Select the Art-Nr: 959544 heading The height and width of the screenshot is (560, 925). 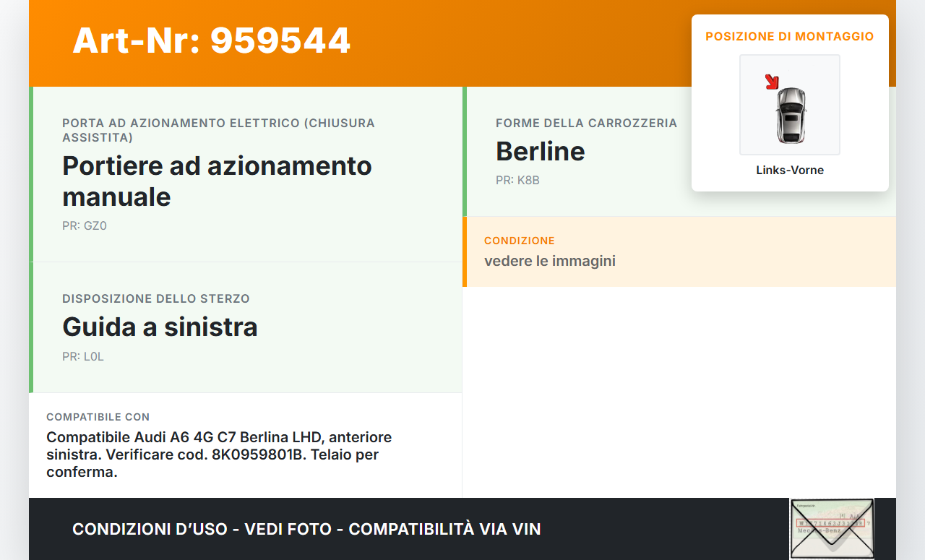tap(211, 41)
